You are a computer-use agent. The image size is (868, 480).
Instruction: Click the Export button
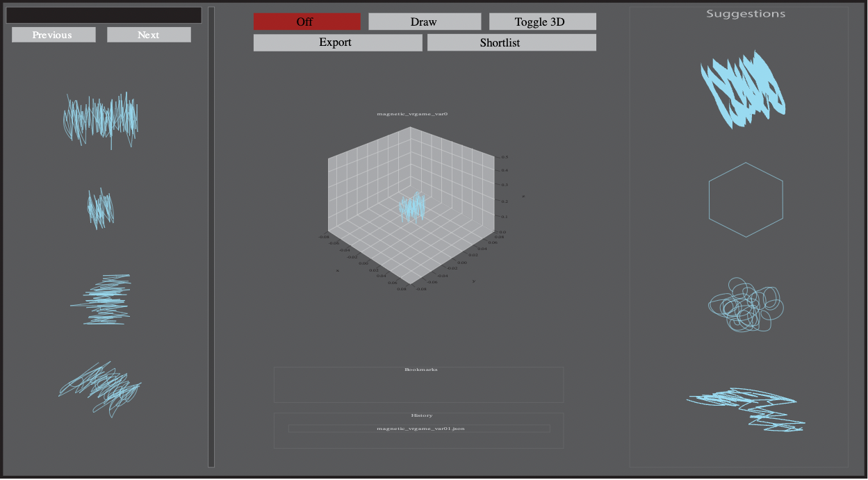click(337, 42)
